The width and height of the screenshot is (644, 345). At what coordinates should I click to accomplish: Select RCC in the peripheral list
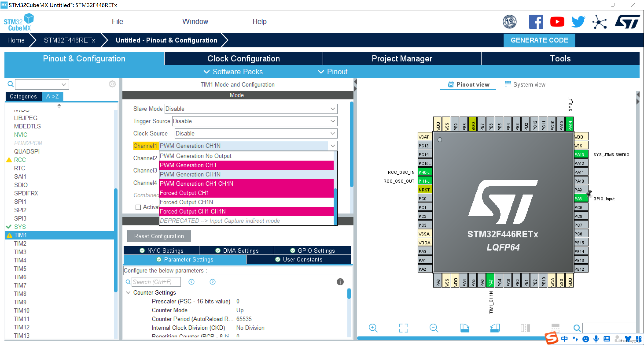[20, 160]
